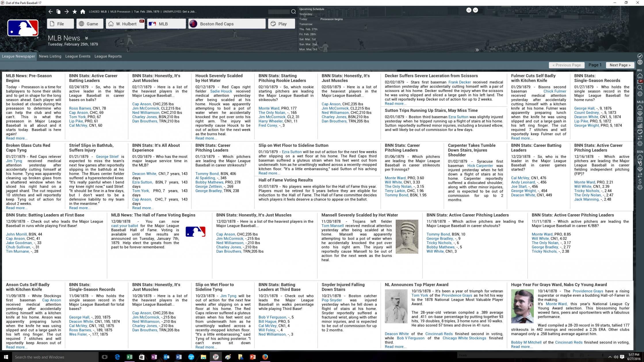Click the search magnifier icon beside search box

click(293, 12)
